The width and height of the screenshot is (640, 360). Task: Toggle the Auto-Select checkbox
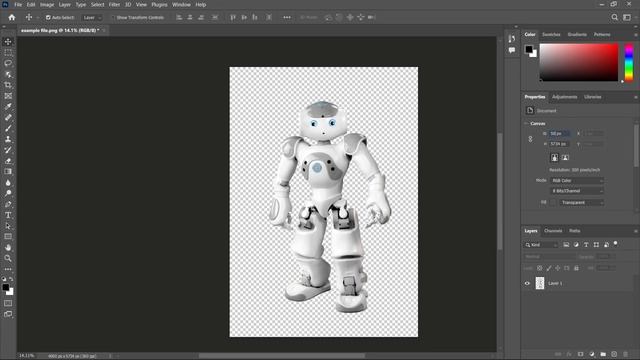[48, 18]
